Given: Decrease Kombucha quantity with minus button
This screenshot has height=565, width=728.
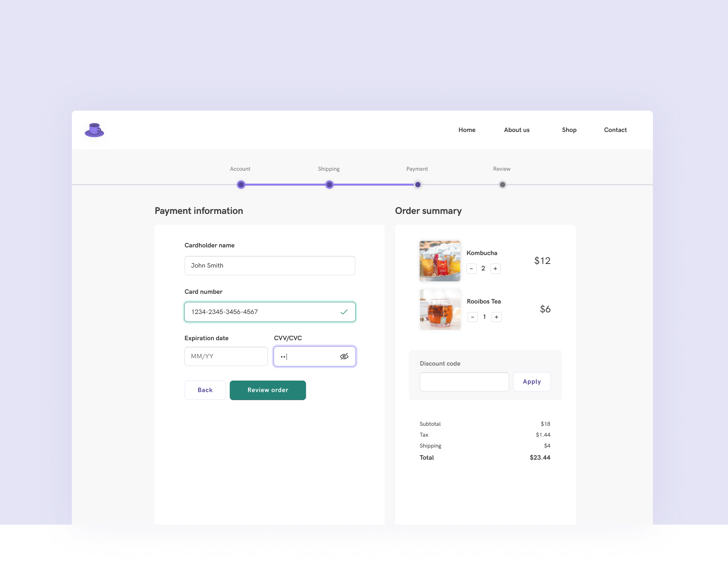Looking at the screenshot, I should pos(471,268).
